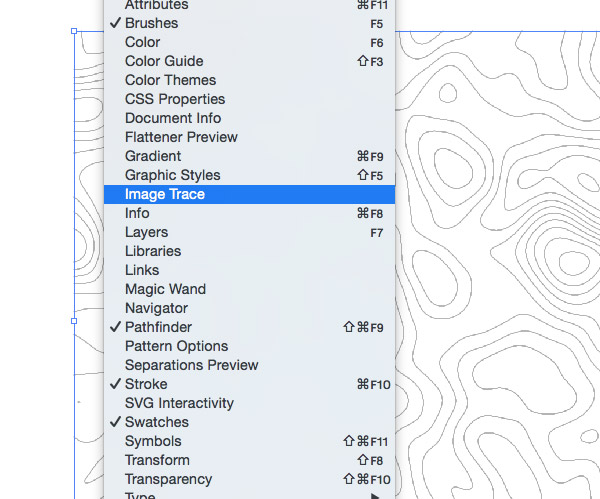The height and width of the screenshot is (499, 600).
Task: Open the Document Info panel
Action: (173, 118)
